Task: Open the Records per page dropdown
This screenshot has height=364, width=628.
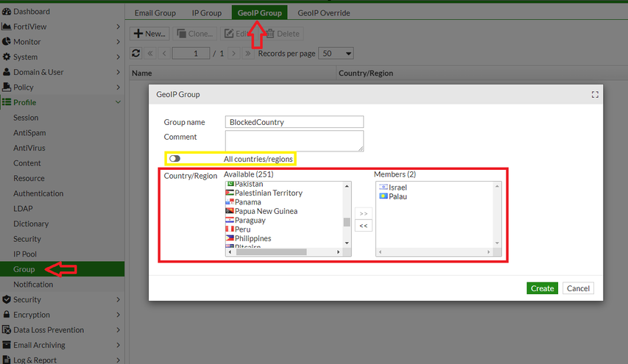Action: point(336,54)
